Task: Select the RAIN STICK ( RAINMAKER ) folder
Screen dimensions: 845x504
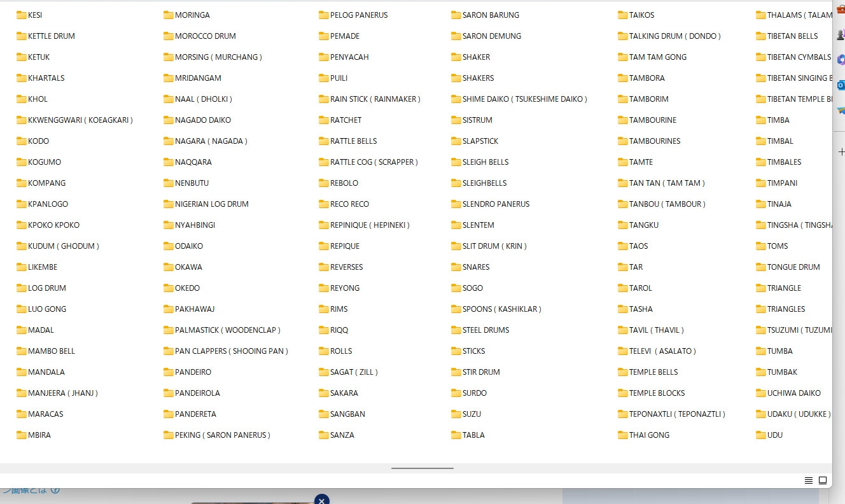Action: pyautogui.click(x=370, y=99)
